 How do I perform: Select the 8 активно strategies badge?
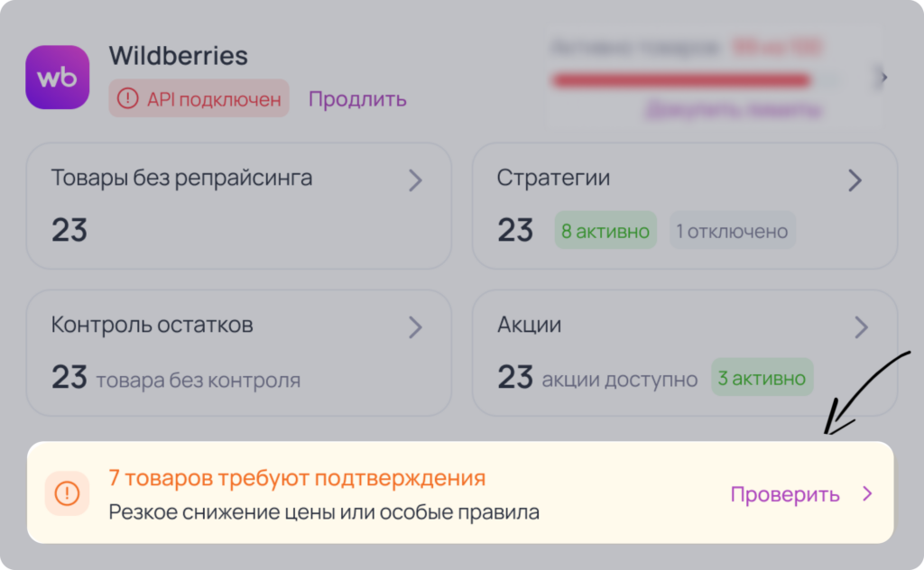[x=605, y=230]
